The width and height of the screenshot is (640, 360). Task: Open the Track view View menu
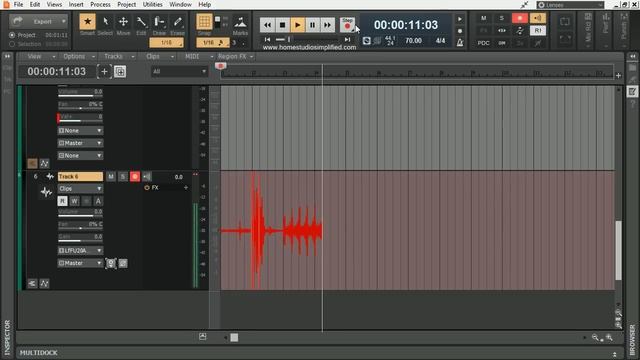tap(35, 56)
